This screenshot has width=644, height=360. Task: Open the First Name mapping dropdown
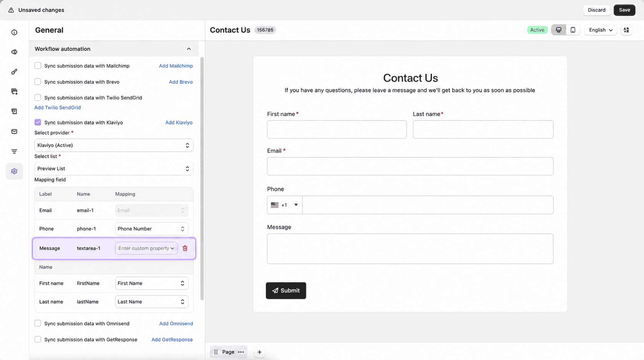(x=152, y=283)
